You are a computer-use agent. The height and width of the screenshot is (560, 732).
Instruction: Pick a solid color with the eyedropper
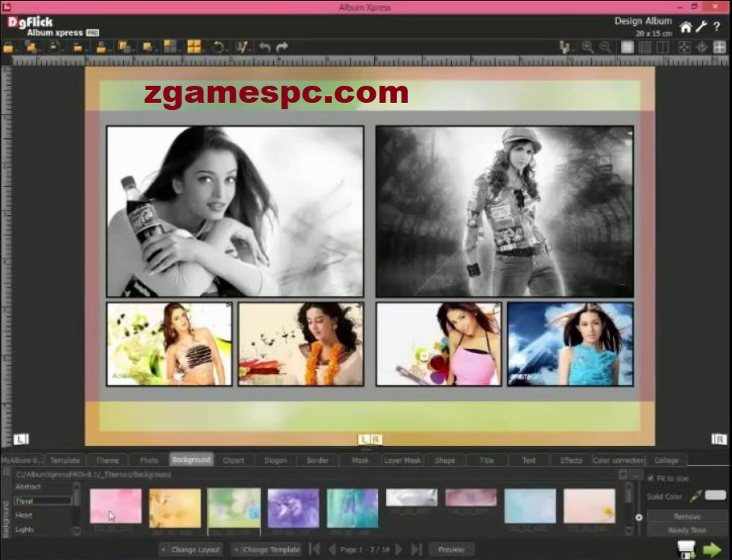[696, 496]
